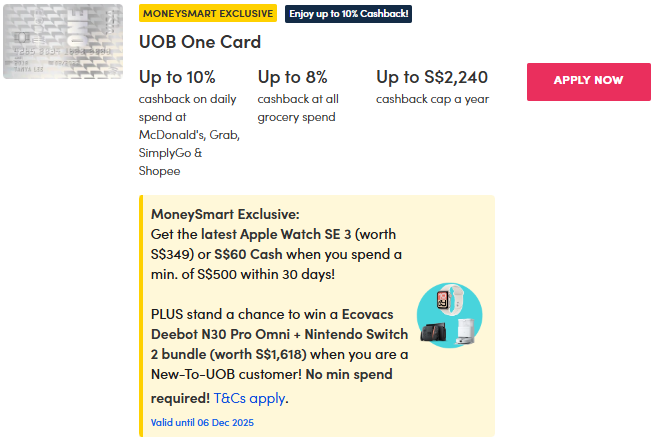The width and height of the screenshot is (653, 438).
Task: Click the UOB One Card title
Action: coord(200,42)
